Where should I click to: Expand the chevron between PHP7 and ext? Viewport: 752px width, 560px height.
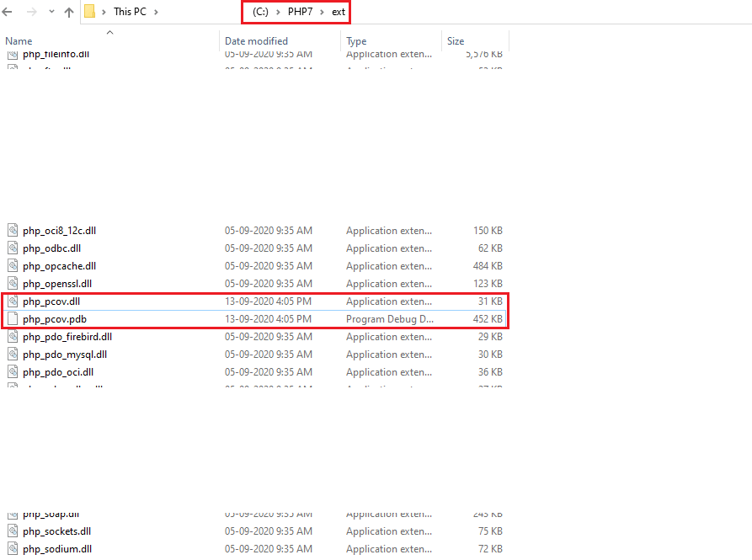coord(323,12)
